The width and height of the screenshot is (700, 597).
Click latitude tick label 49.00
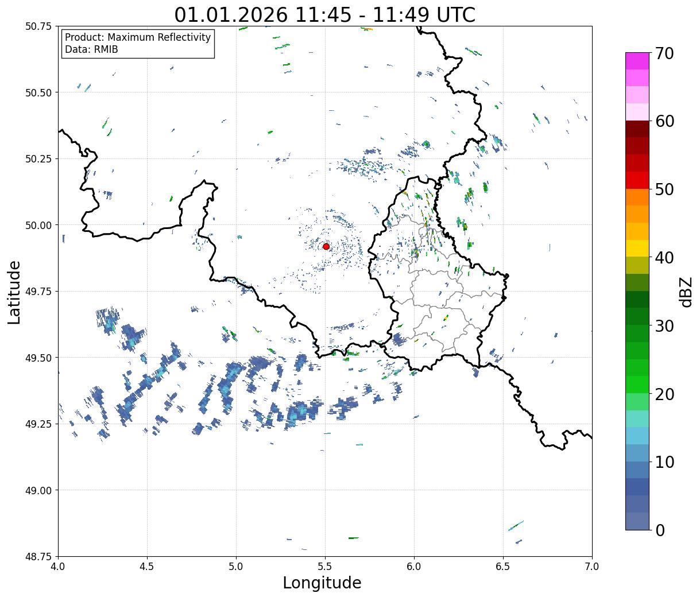coord(38,490)
